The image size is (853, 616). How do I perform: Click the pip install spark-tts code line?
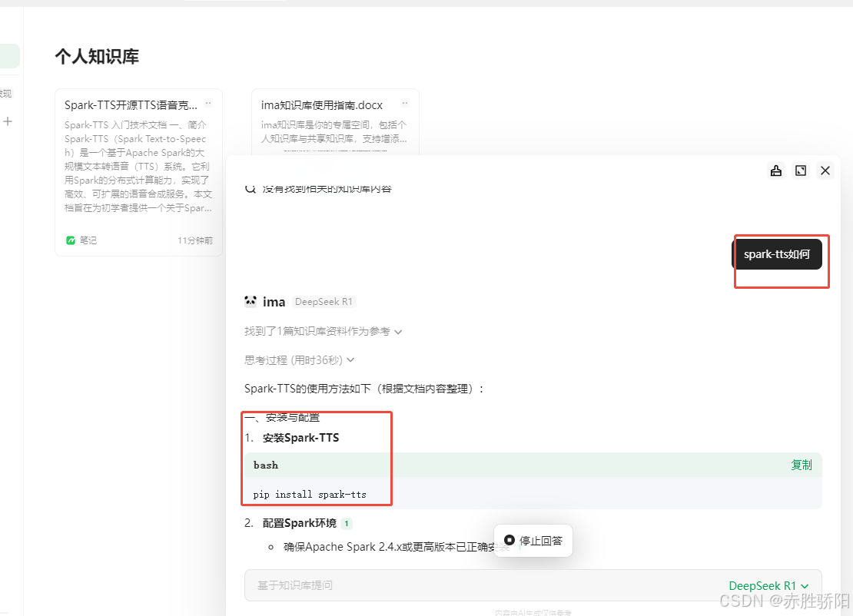[x=310, y=494]
